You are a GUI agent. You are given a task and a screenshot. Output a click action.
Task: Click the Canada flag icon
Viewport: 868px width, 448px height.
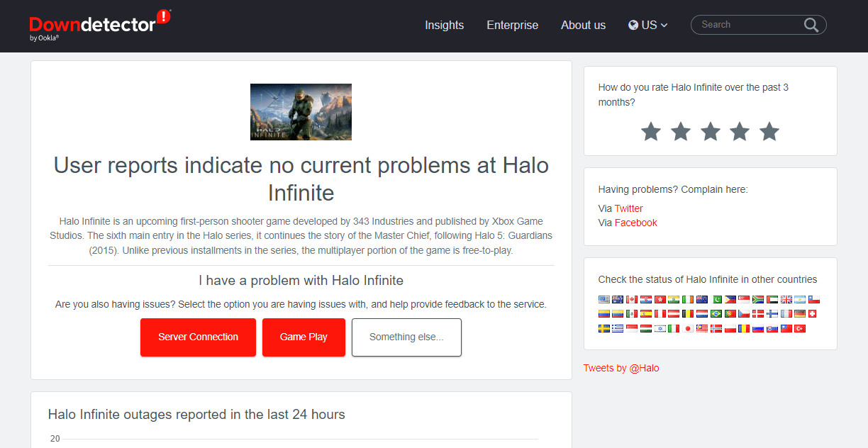[x=632, y=299]
